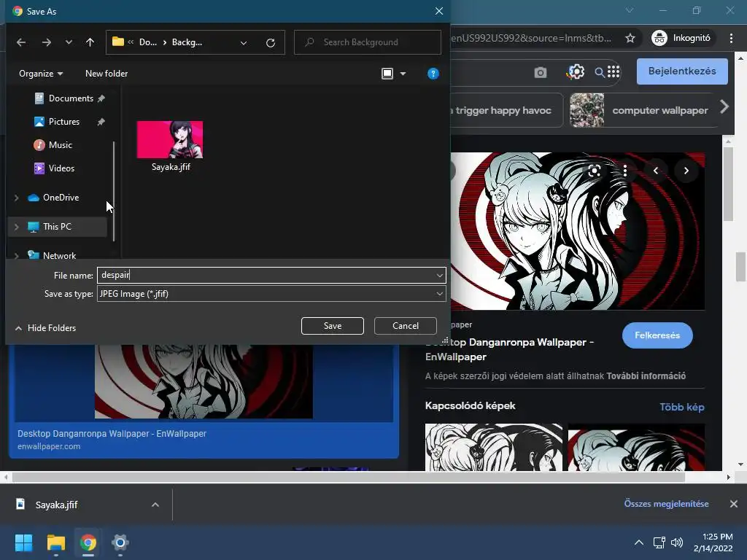747x560 pixels.
Task: Click Bejelentkezés sign-in button
Action: [x=682, y=71]
